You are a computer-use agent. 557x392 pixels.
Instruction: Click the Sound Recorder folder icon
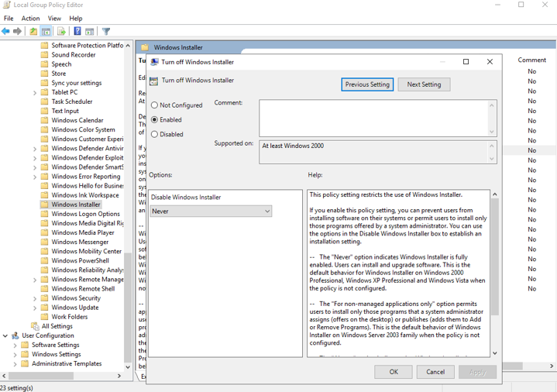coord(44,55)
